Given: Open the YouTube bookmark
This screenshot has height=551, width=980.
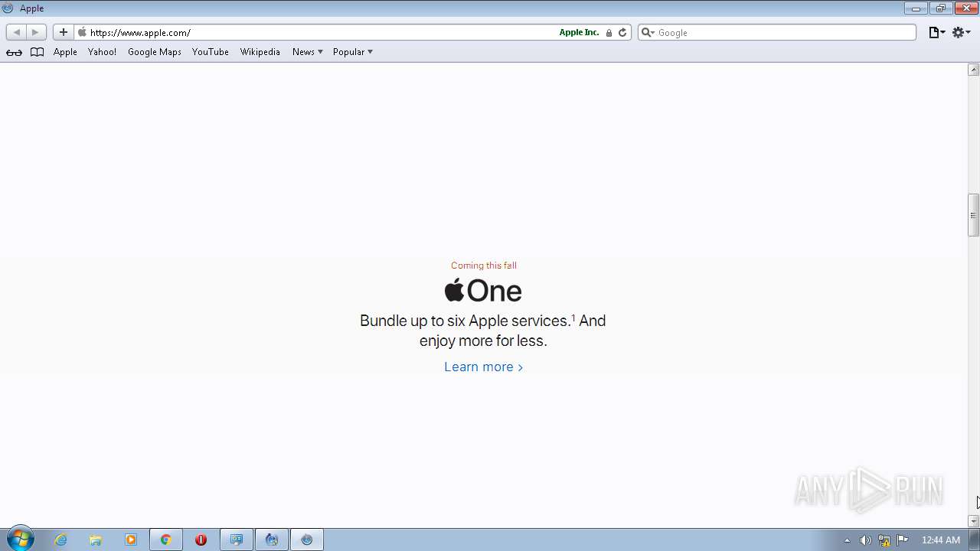Looking at the screenshot, I should point(211,52).
